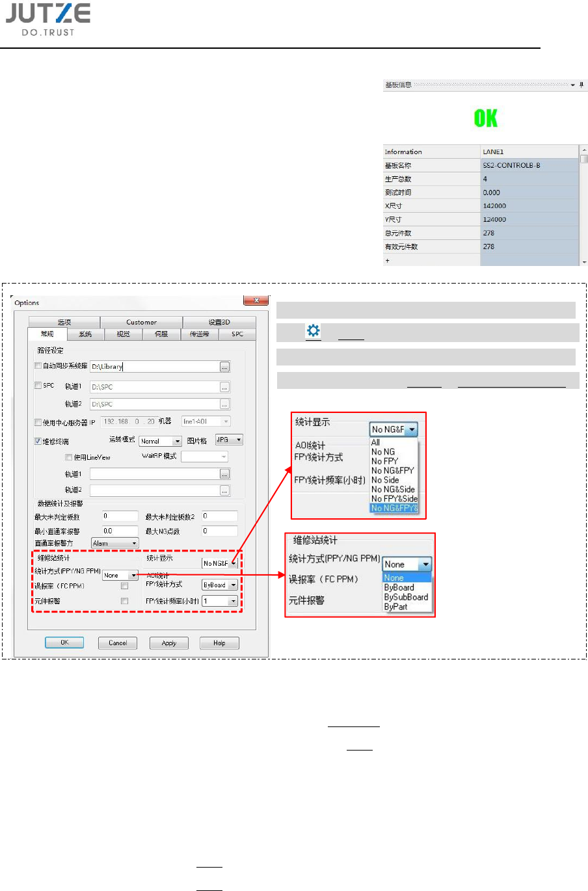588x891 pixels.
Task: Click the Help button
Action: coord(219,643)
